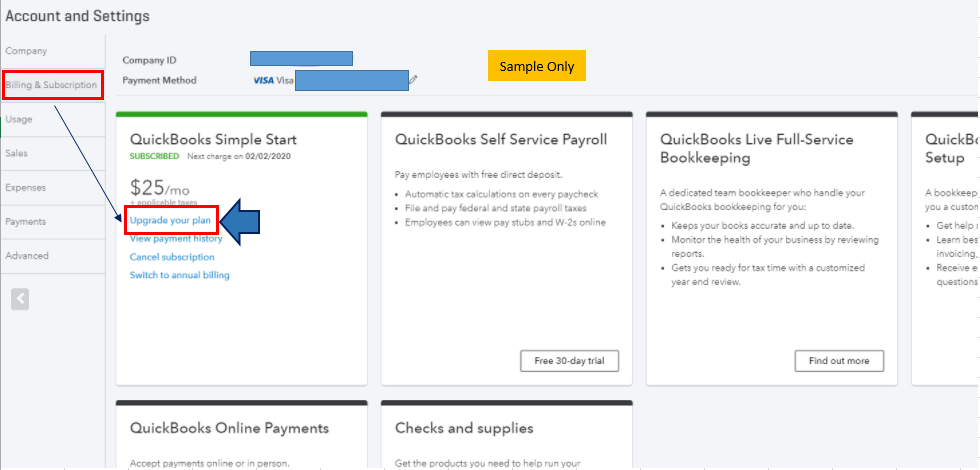Screen dimensions: 980x470
Task: Select the Billing & Subscription tab
Action: tap(52, 85)
